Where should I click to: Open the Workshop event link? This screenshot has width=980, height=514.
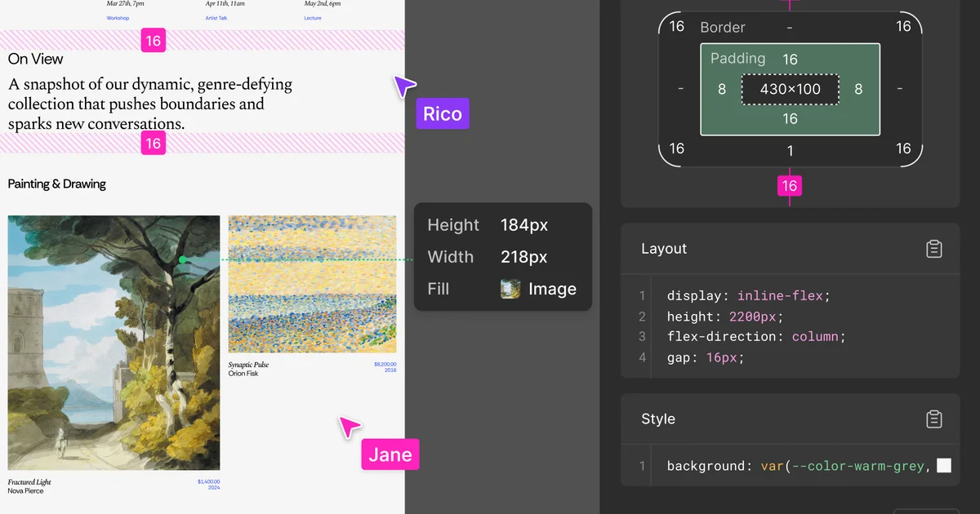[118, 18]
